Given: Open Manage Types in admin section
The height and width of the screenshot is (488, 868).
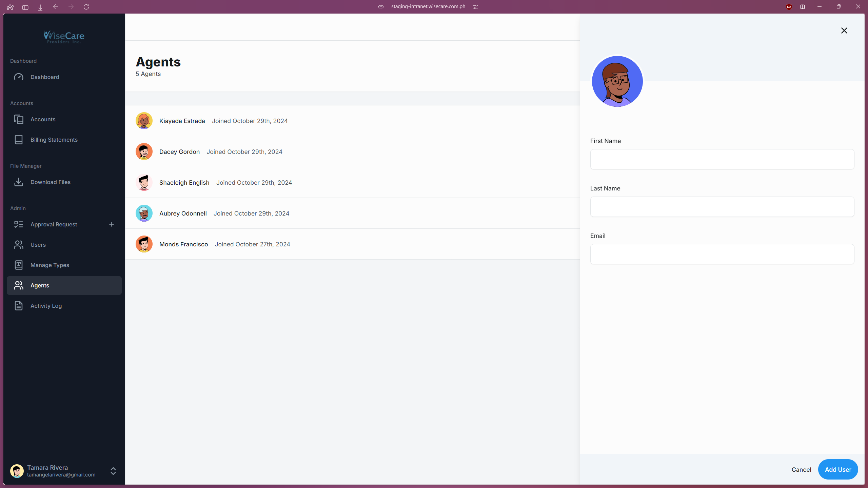Looking at the screenshot, I should pyautogui.click(x=50, y=265).
